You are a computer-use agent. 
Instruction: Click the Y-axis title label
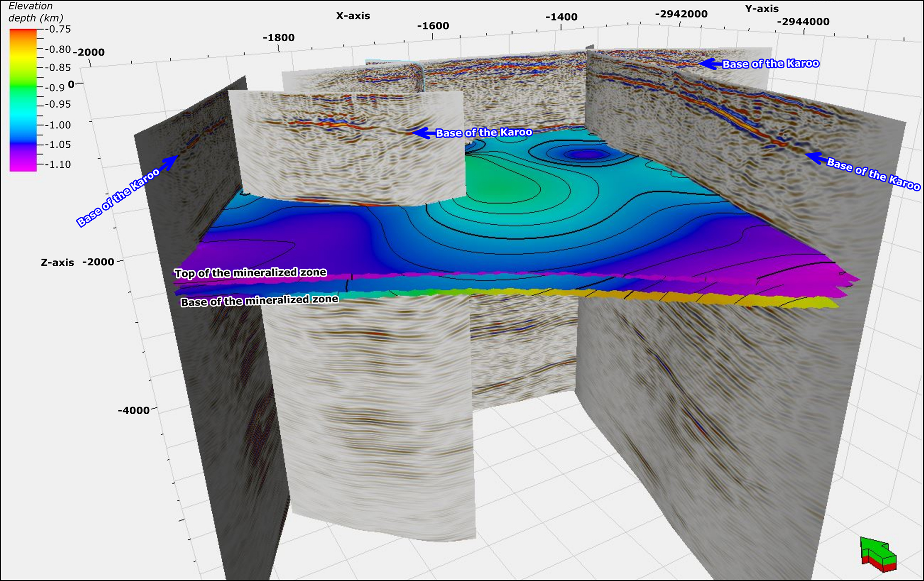762,9
